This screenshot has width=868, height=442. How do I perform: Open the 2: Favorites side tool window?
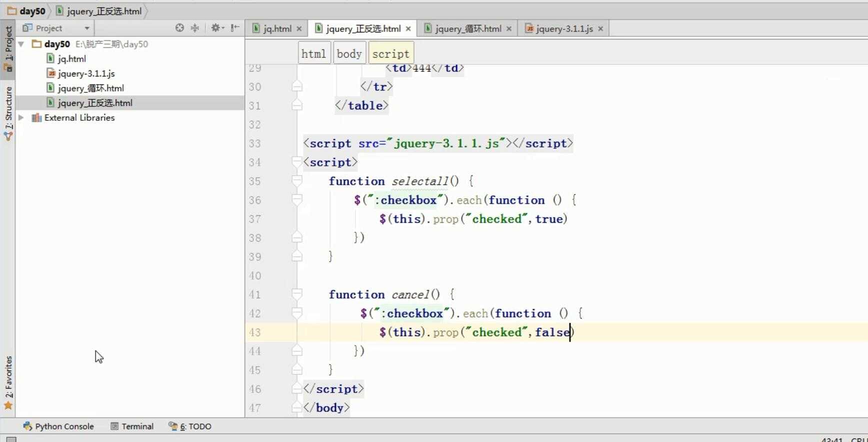point(8,383)
